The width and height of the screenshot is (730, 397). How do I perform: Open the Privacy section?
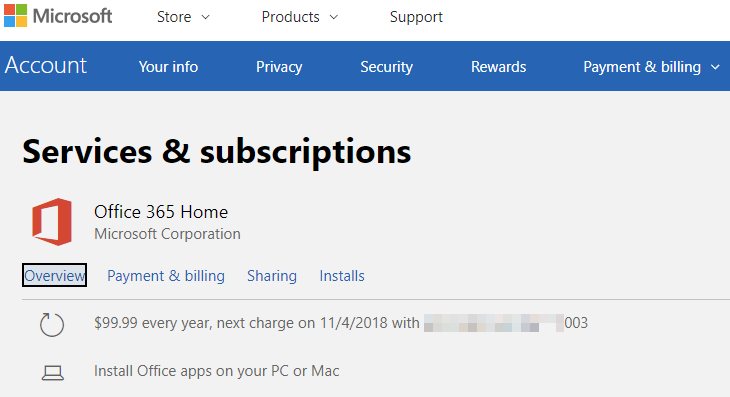(x=279, y=67)
